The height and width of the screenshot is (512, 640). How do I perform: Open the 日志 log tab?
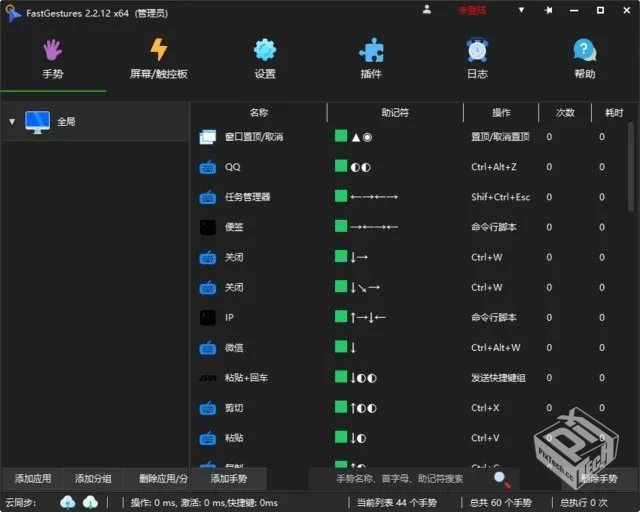coord(477,60)
